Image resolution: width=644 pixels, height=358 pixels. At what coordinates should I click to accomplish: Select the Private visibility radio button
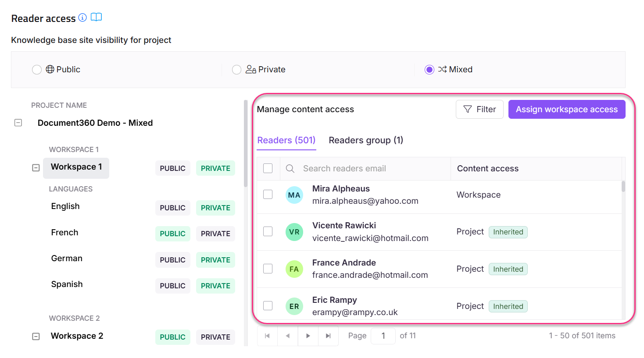pyautogui.click(x=237, y=69)
